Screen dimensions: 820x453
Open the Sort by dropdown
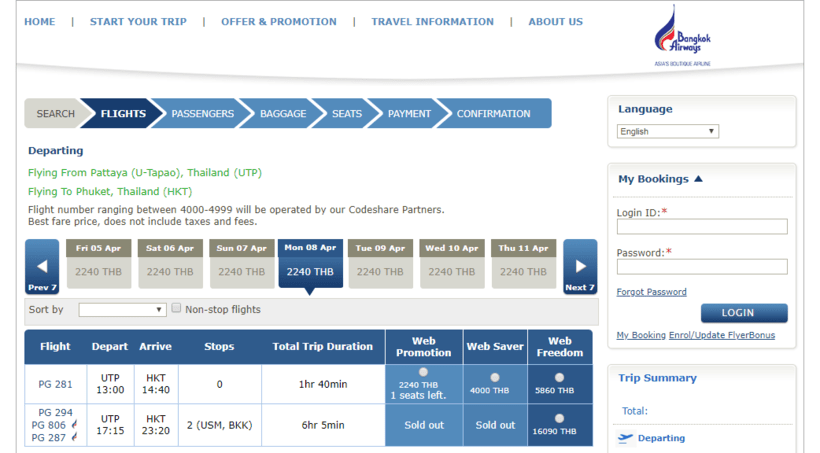click(122, 310)
